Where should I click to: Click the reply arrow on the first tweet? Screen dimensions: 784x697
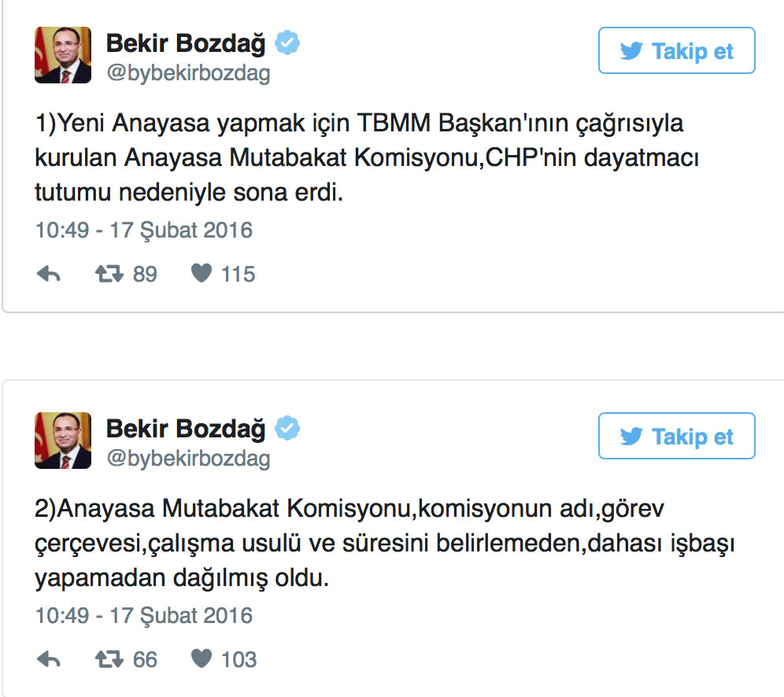point(49,273)
